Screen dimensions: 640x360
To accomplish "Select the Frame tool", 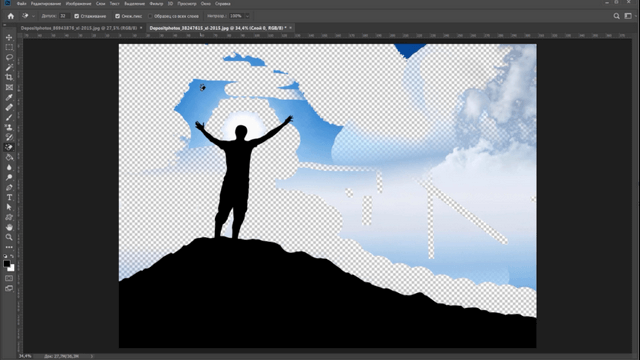I will coord(9,87).
